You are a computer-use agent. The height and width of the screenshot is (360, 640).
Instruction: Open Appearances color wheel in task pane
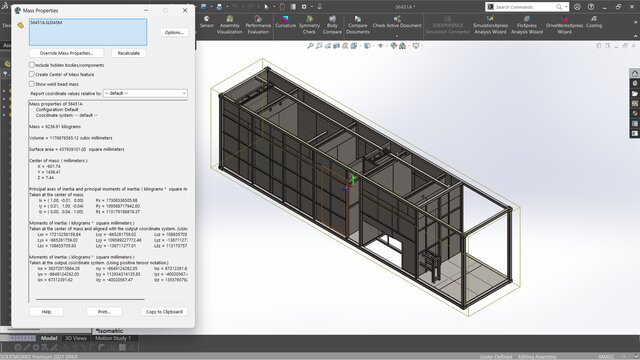(x=635, y=113)
